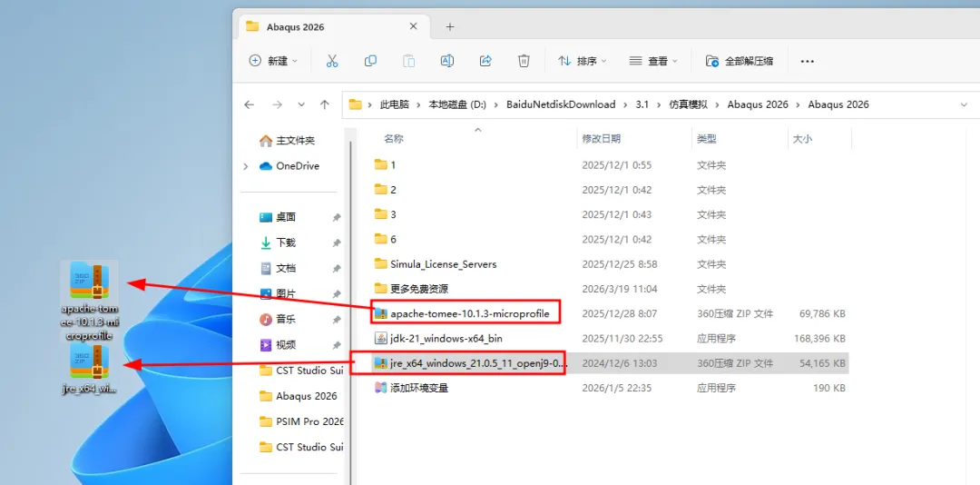Click the Cut scissors icon in toolbar
Image resolution: width=980 pixels, height=485 pixels.
[x=332, y=61]
